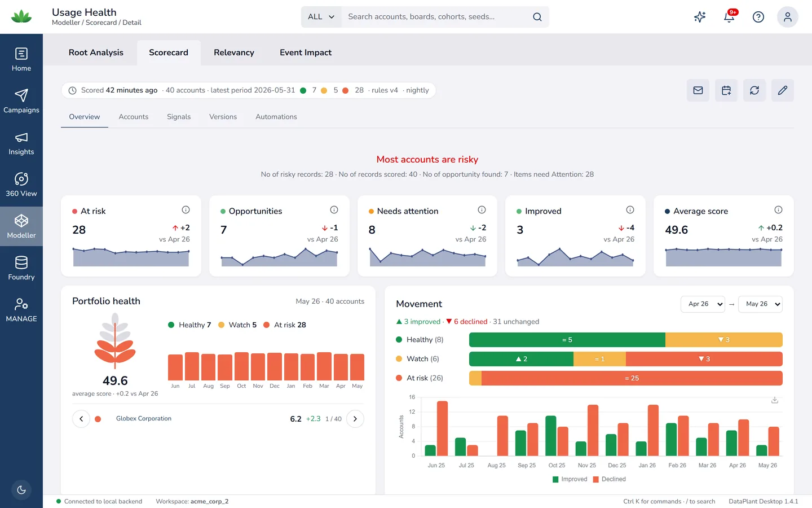This screenshot has width=812, height=508.
Task: Email the scorecard via envelope icon
Action: tap(698, 90)
